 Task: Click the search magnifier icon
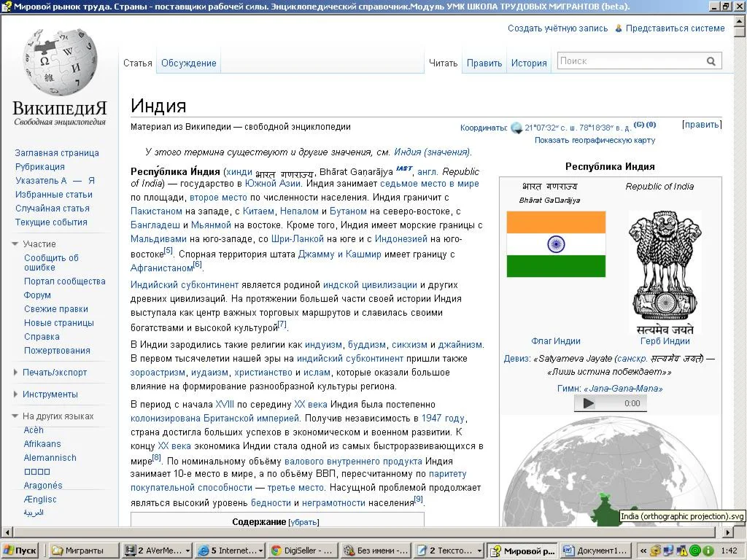pos(711,61)
